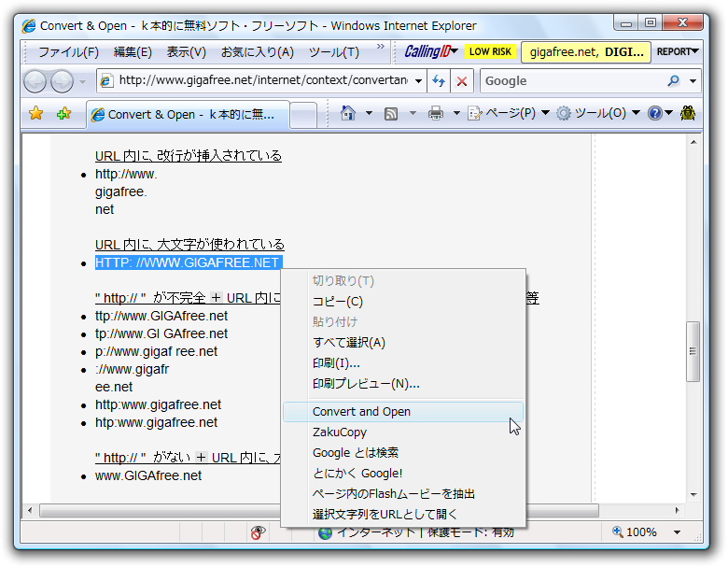Expand the address bar history dropdown
This screenshot has height=567, width=728.
(418, 81)
